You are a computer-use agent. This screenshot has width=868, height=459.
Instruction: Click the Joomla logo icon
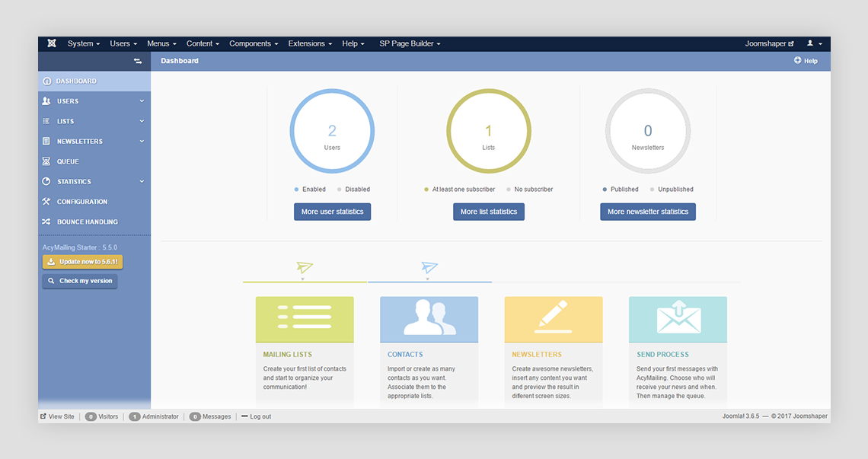click(52, 43)
